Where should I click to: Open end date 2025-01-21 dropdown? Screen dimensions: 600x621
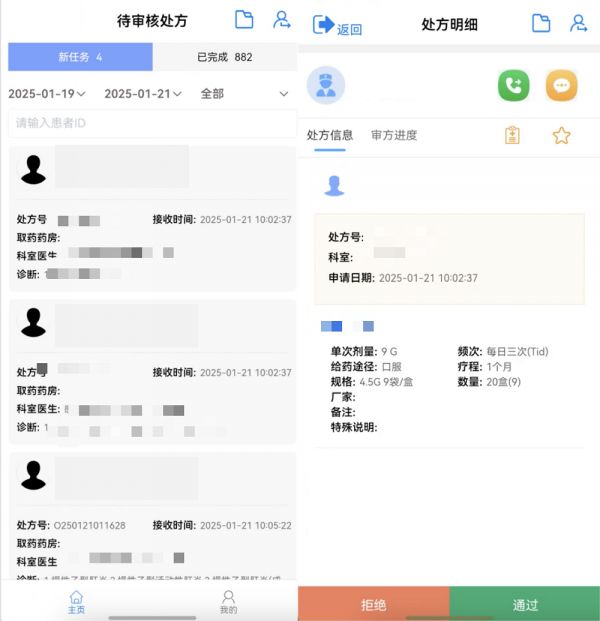[143, 93]
